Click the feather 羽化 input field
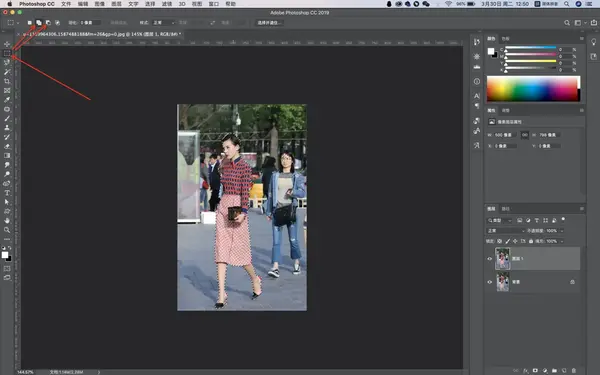Screen dimensions: 600x375 90,23
